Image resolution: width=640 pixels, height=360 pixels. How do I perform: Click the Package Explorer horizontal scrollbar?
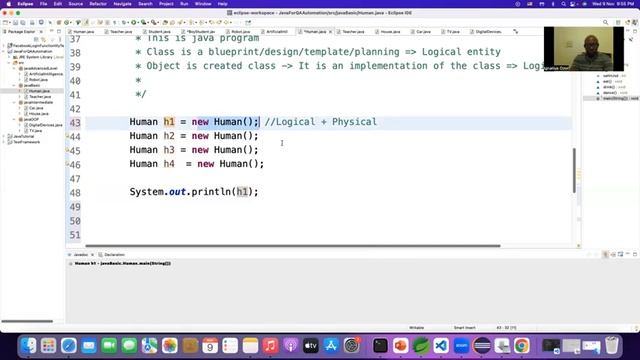(27, 321)
